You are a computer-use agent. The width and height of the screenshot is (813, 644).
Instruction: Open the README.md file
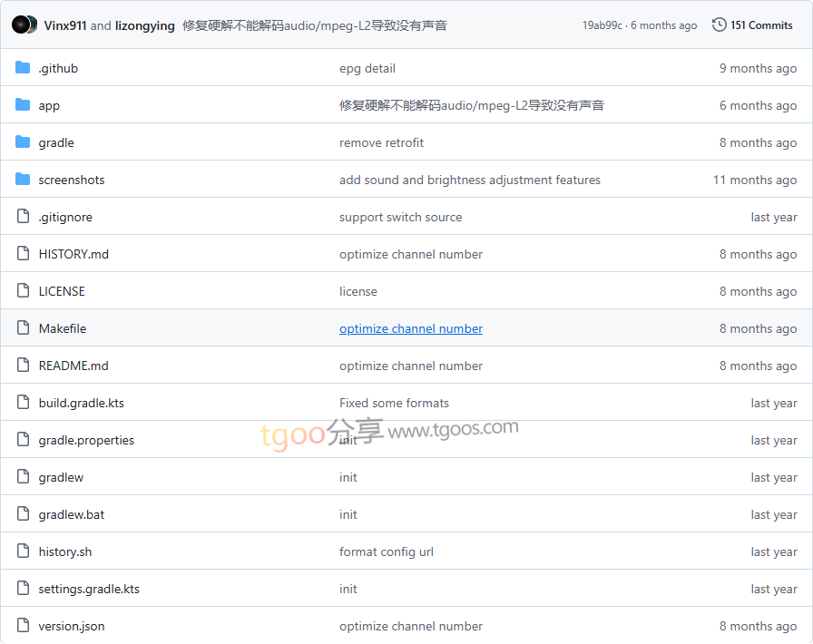(x=73, y=366)
